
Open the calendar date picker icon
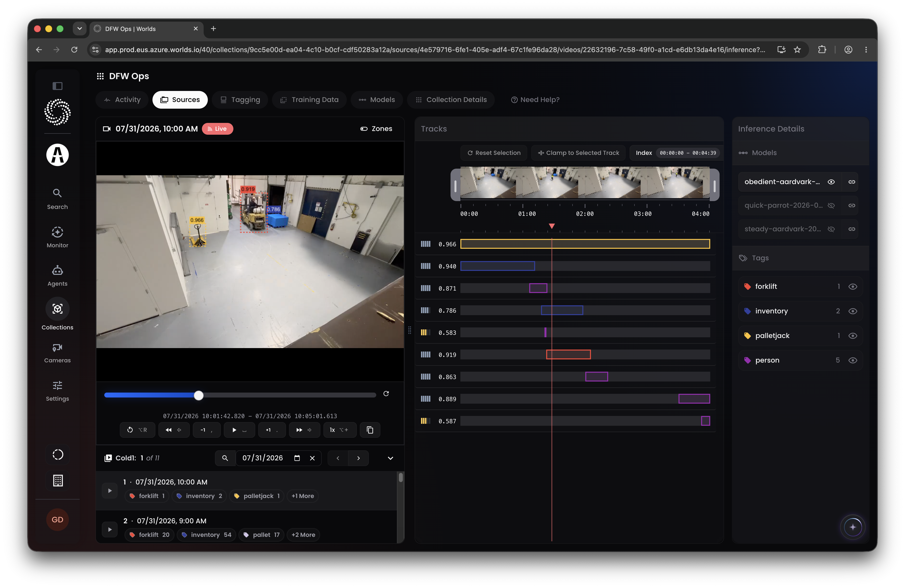click(297, 458)
